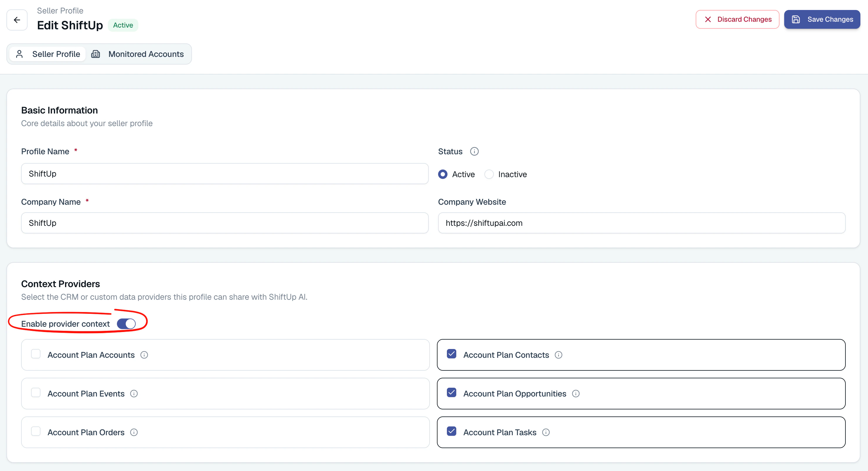Click the Discard Changes button
The image size is (868, 471).
coord(737,19)
